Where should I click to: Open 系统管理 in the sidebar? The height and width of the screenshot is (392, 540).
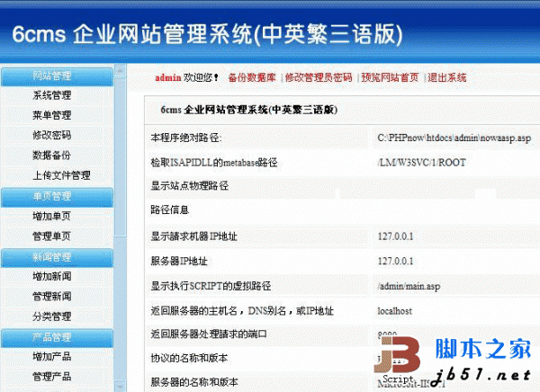point(52,95)
